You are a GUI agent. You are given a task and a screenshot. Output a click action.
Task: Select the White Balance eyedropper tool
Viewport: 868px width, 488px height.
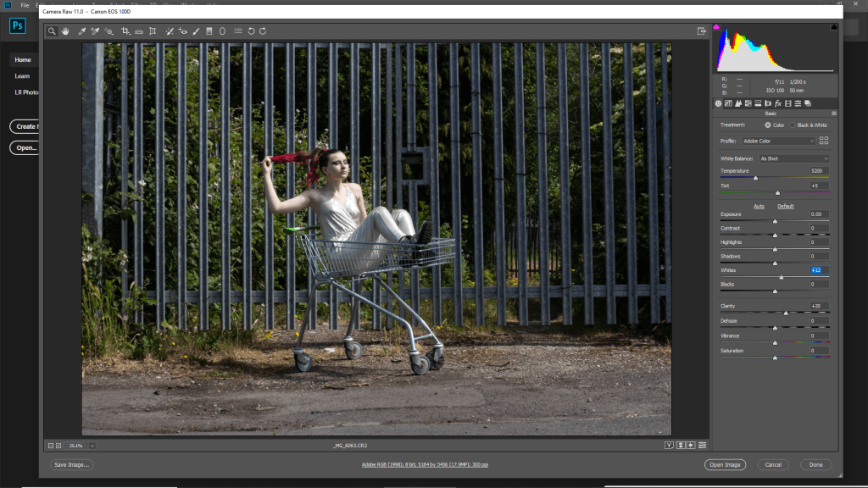click(82, 31)
